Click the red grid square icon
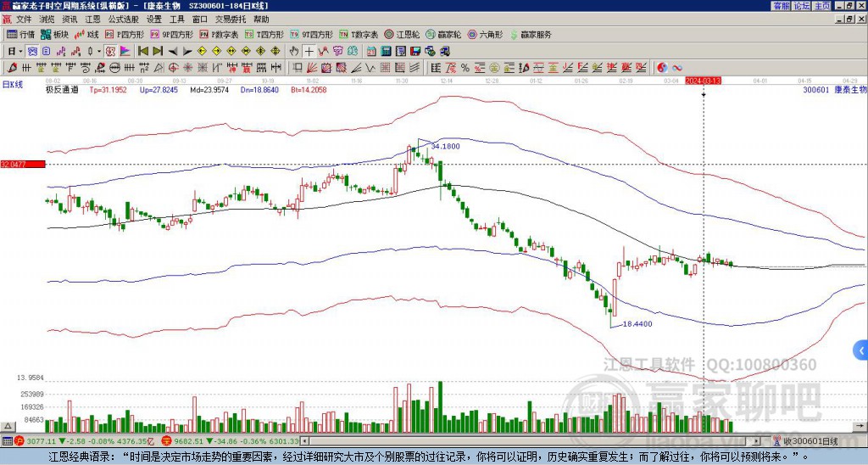Viewport: 868px width, 465px height. (385, 68)
